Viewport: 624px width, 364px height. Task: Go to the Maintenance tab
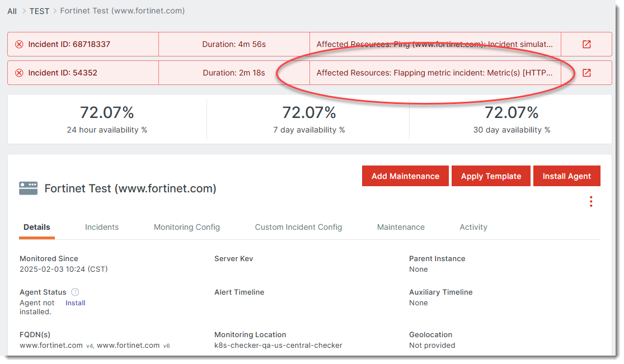(x=401, y=227)
